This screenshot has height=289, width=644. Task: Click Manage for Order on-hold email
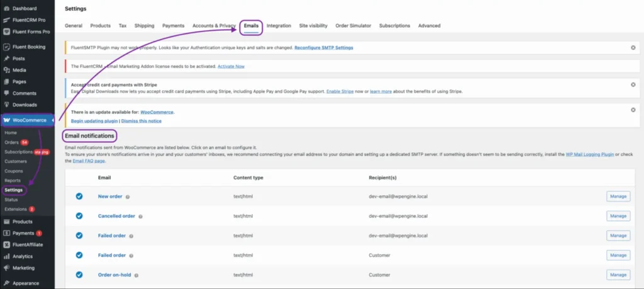pos(618,275)
